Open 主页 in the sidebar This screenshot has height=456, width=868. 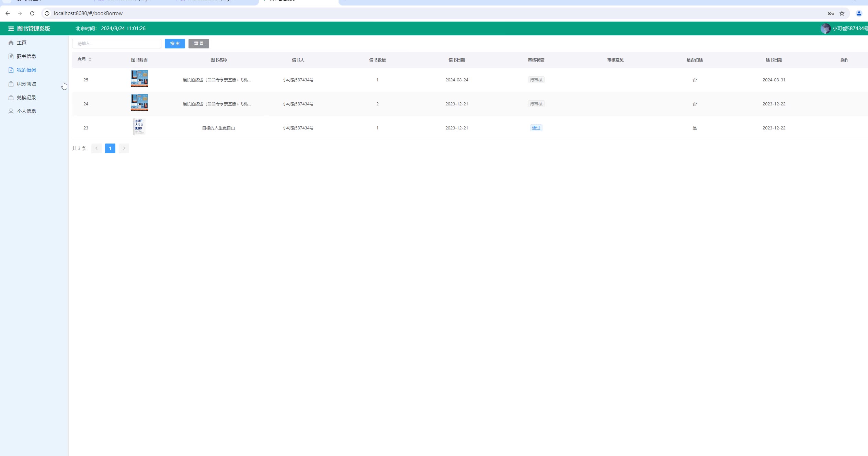[x=22, y=43]
